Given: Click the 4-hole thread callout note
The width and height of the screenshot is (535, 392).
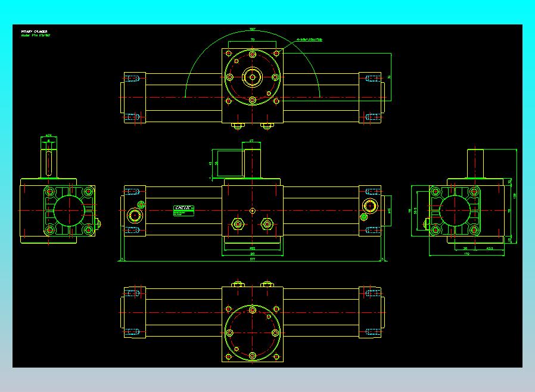Looking at the screenshot, I should (x=309, y=39).
